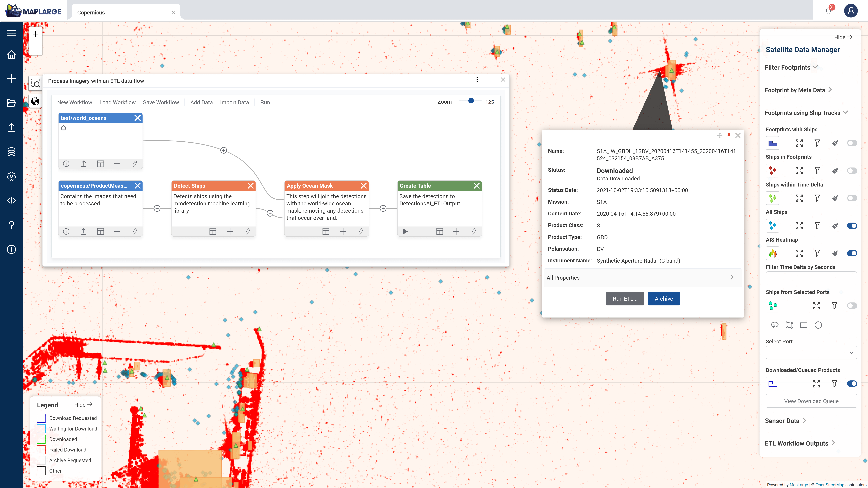This screenshot has width=868, height=488.
Task: Edit the Detect Ships node with pencil
Action: coord(248,231)
